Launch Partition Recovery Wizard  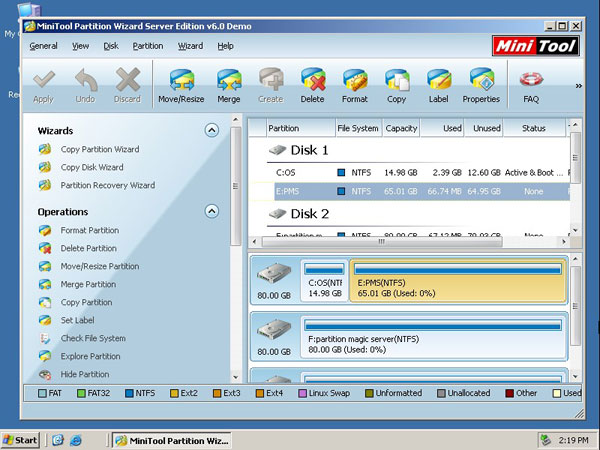tap(108, 185)
